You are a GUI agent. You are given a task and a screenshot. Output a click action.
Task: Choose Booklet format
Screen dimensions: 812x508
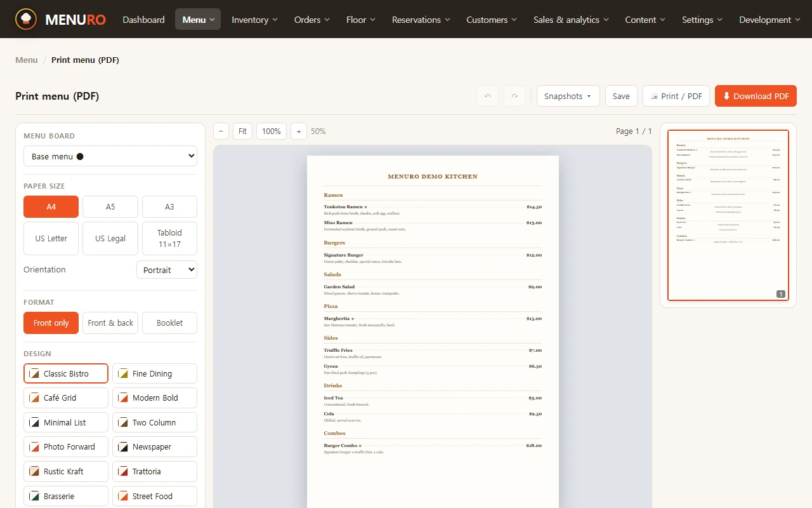click(169, 323)
